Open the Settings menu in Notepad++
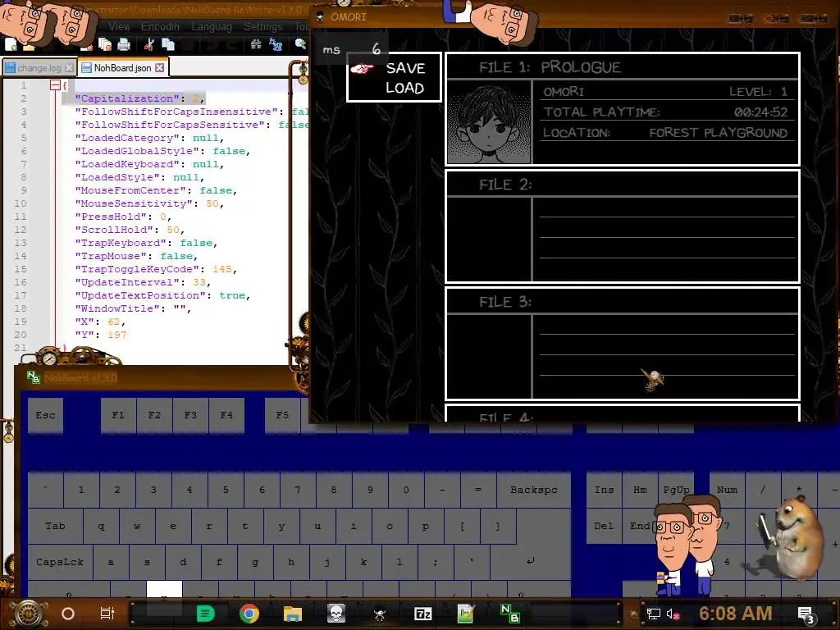 (262, 26)
